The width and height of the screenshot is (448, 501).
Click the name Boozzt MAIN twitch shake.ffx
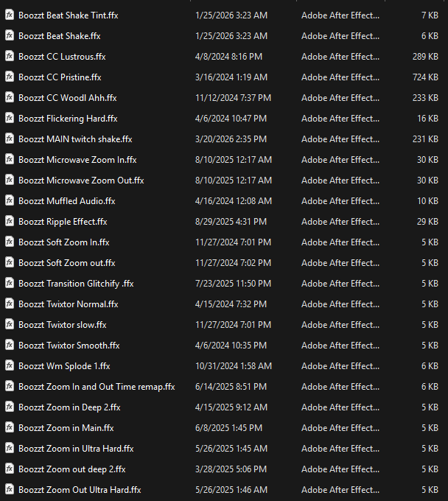click(x=75, y=139)
